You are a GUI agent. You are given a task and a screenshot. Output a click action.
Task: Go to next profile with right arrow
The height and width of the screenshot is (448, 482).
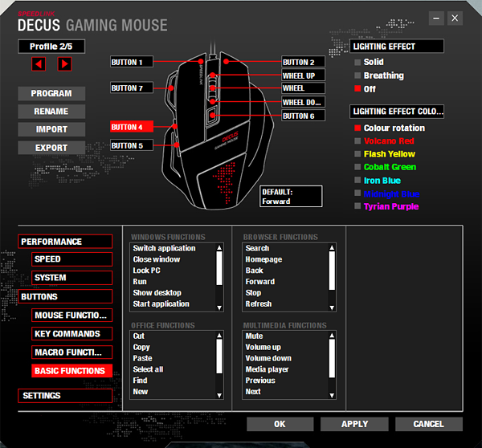64,64
